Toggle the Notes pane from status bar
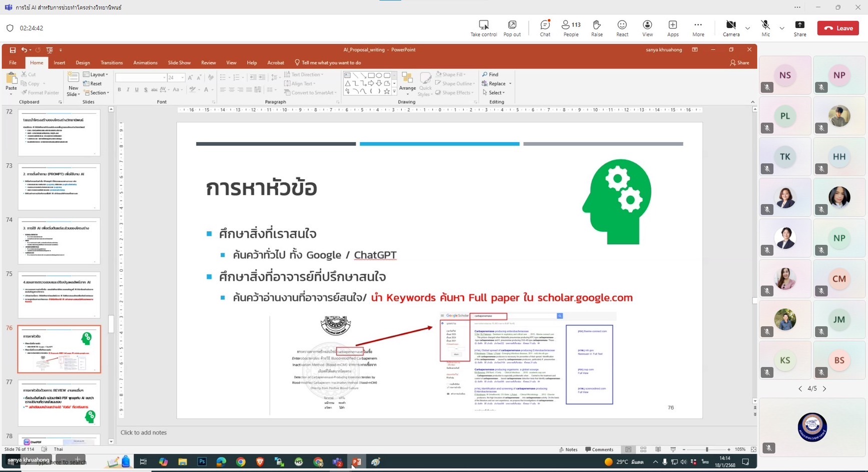 568,449
